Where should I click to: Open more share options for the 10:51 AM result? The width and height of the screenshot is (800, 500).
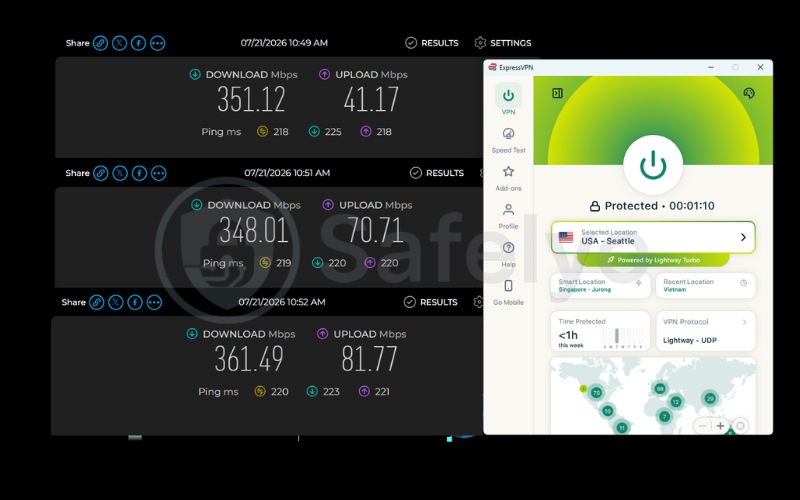[x=159, y=173]
